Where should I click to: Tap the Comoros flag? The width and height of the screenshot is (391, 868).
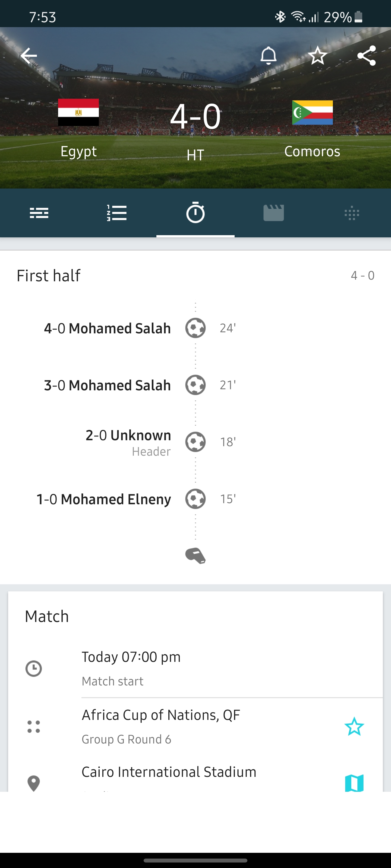(x=313, y=113)
